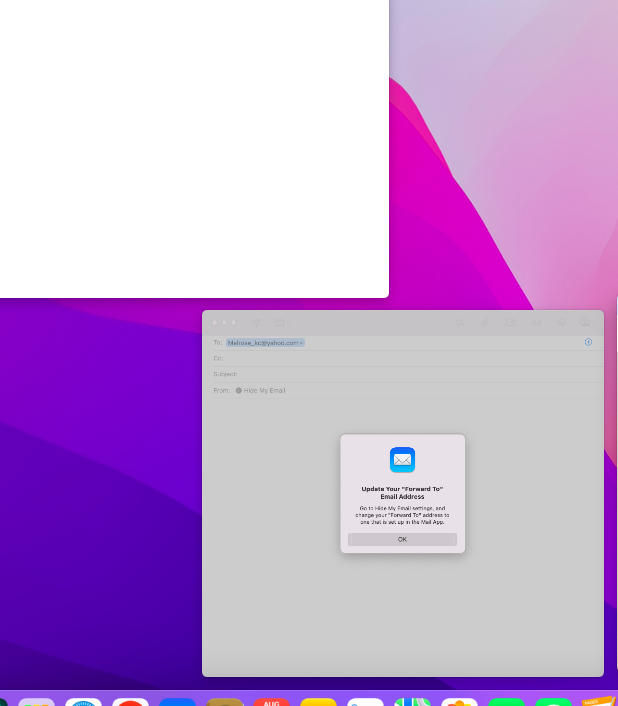
Task: Click the "Update Your Forward To" heading
Action: point(402,493)
